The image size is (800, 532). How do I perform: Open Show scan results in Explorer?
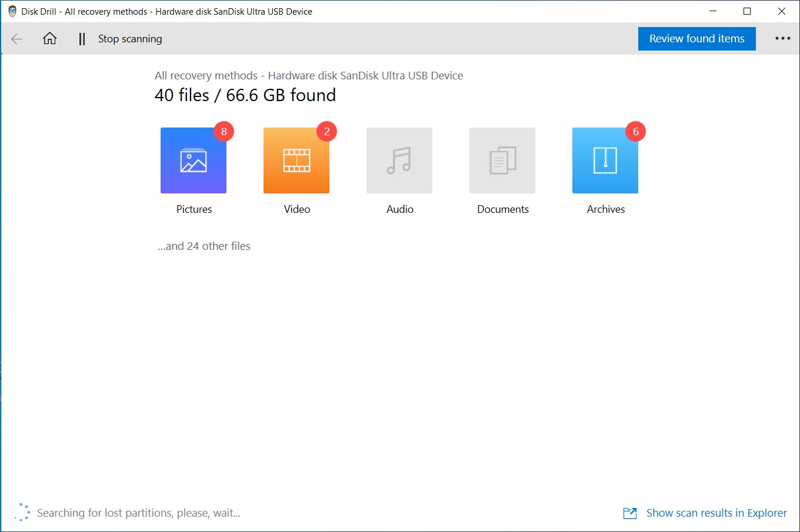coord(716,513)
